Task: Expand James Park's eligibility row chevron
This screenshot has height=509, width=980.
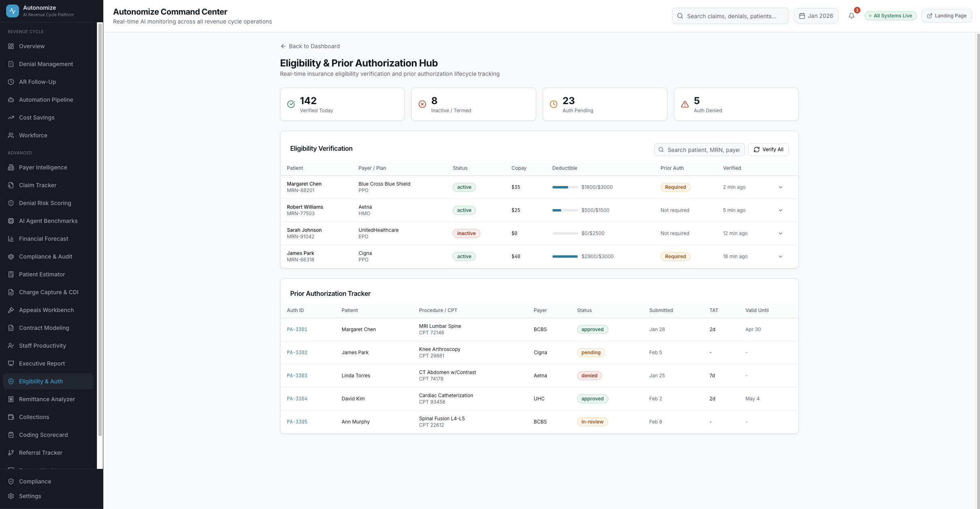Action: pos(781,257)
